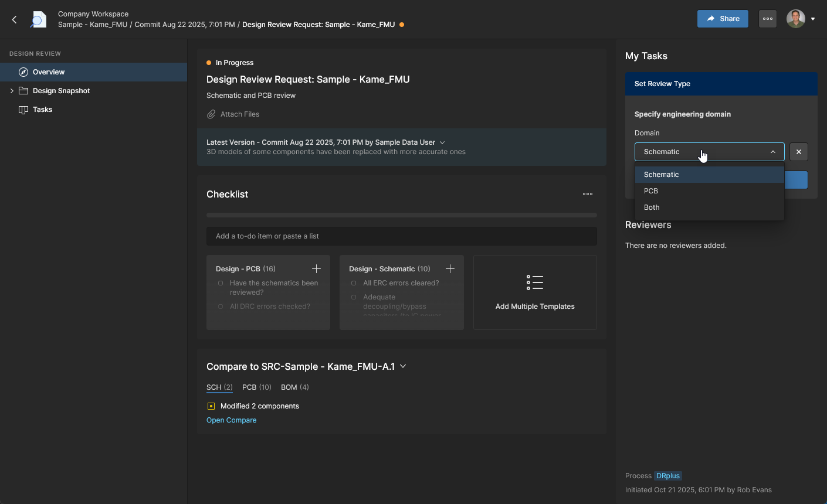Click the design review magnifier logo
This screenshot has height=504, width=827.
pyautogui.click(x=38, y=19)
